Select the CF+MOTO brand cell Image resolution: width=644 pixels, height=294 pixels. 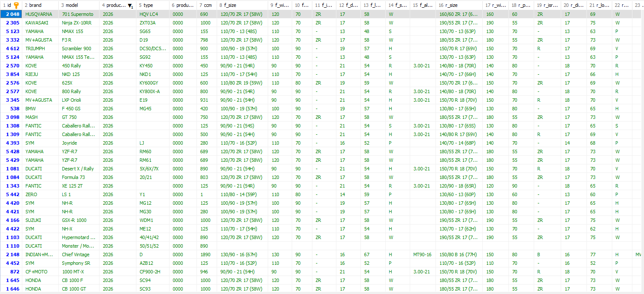point(40,272)
